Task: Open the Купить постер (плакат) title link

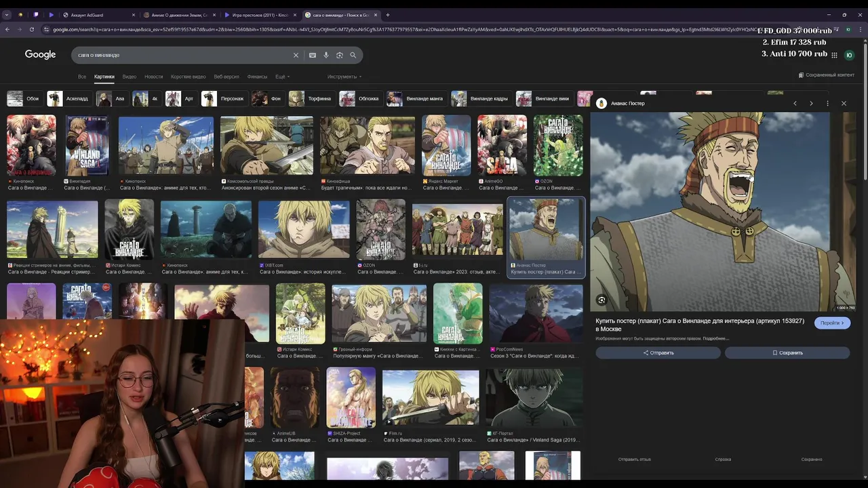Action: [700, 325]
